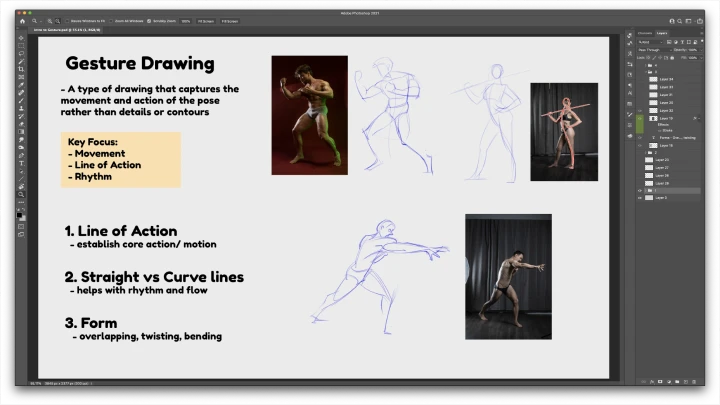720x405 pixels.
Task: Open the Edit Toolbar three-dots button
Action: (x=21, y=202)
